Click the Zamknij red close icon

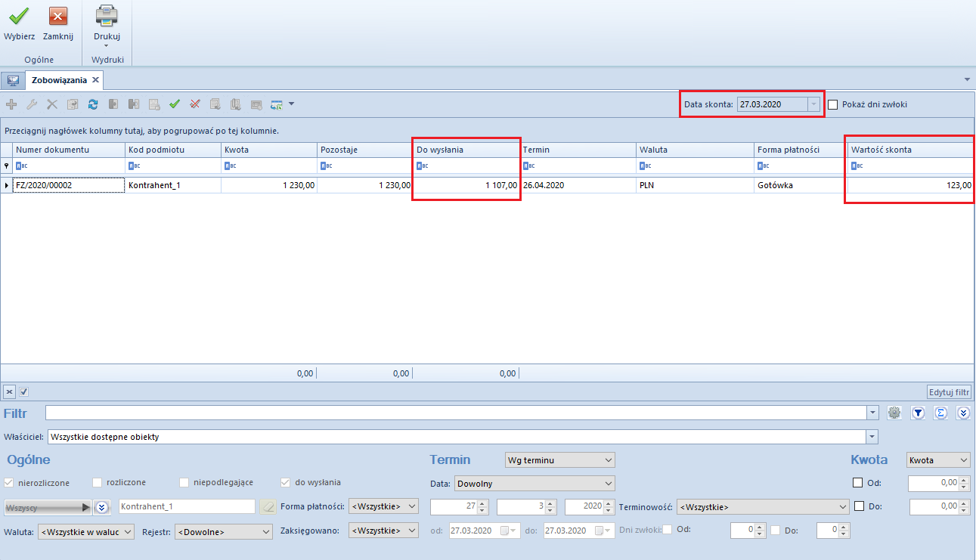[x=57, y=15]
